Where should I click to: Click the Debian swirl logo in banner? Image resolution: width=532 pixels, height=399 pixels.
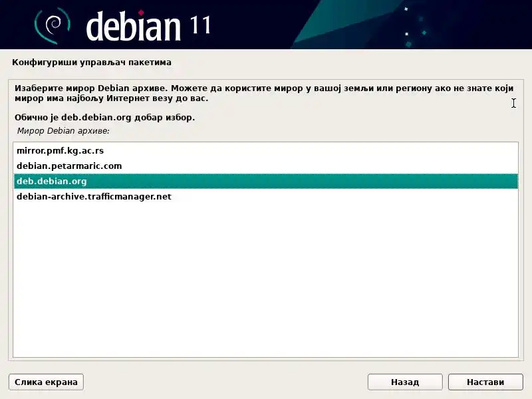coord(53,25)
